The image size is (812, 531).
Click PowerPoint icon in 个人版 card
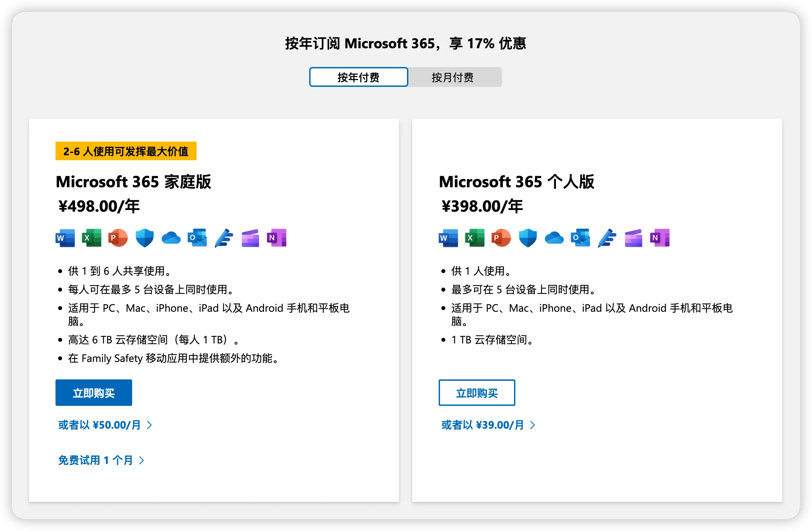[x=501, y=238]
